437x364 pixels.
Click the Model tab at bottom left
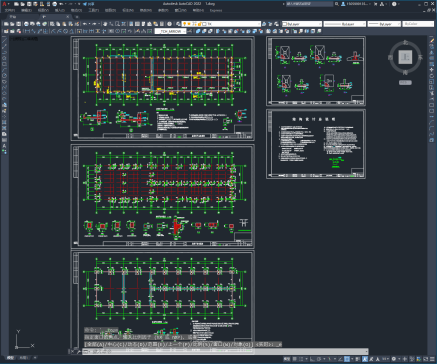pos(11,358)
